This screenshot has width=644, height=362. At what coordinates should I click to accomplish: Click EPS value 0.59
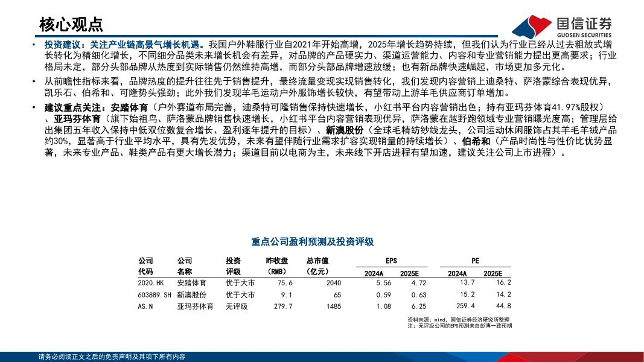click(x=384, y=294)
